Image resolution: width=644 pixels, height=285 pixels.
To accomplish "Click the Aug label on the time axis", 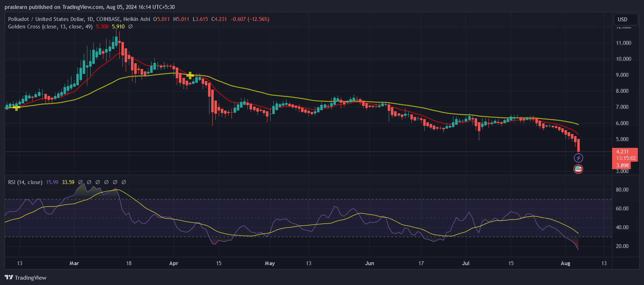I will click(x=566, y=263).
